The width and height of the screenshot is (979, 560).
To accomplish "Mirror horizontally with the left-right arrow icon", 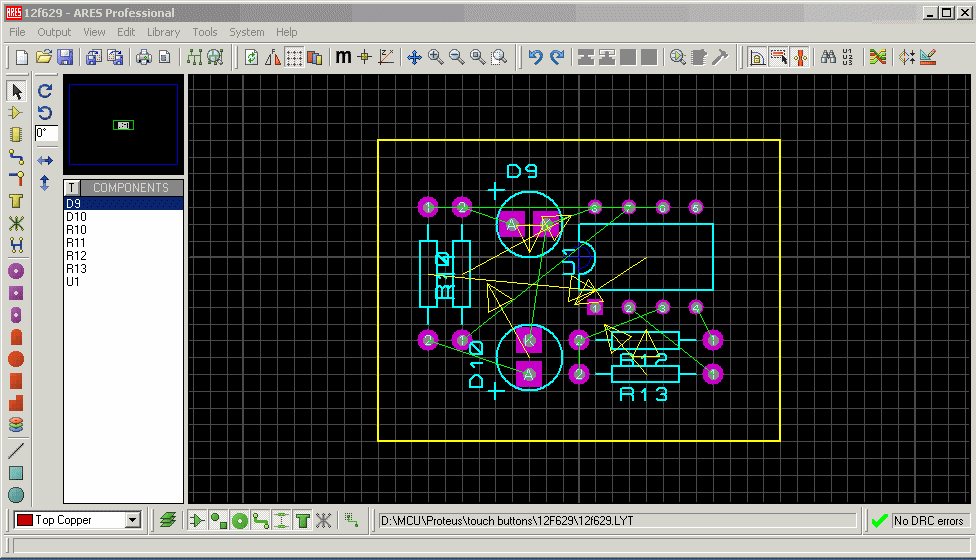I will (x=45, y=160).
